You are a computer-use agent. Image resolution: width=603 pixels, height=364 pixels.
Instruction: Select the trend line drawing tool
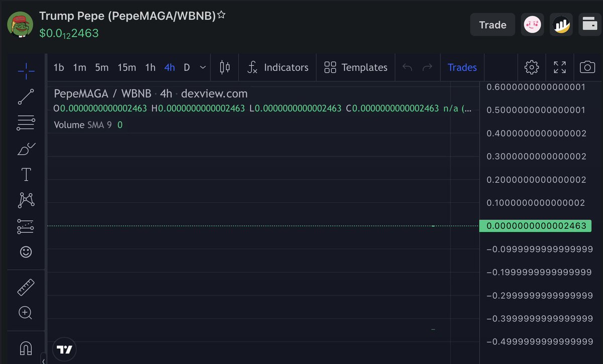(26, 96)
